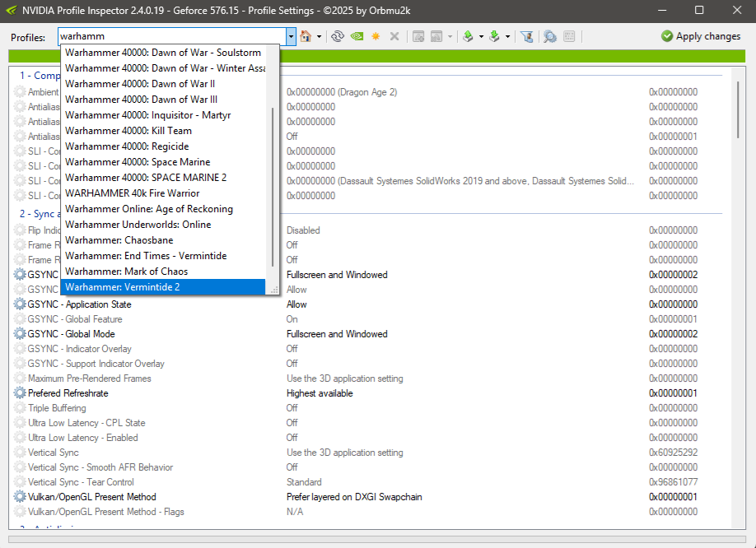Click the Apply changes button
Viewport: 756px width, 548px height.
(701, 36)
